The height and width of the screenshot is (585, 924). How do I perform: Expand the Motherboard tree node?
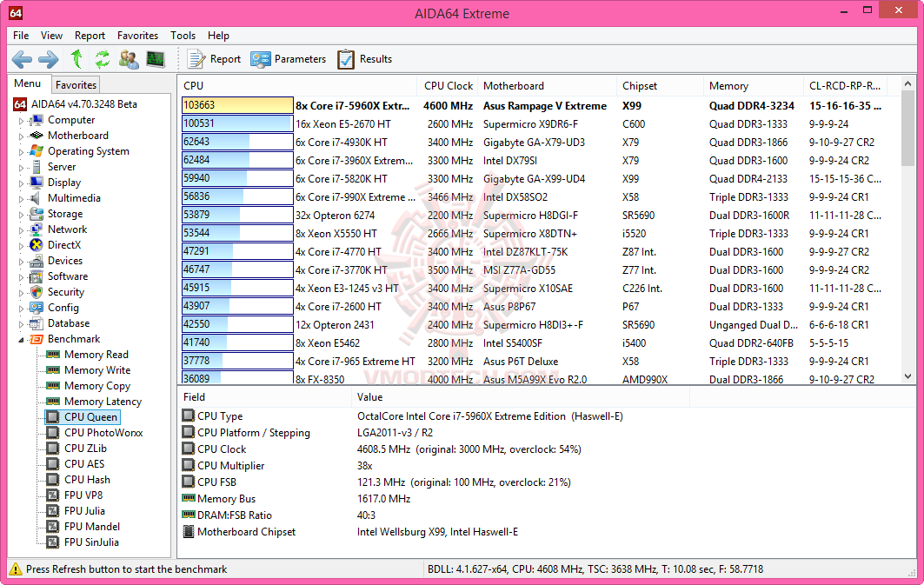(x=21, y=136)
